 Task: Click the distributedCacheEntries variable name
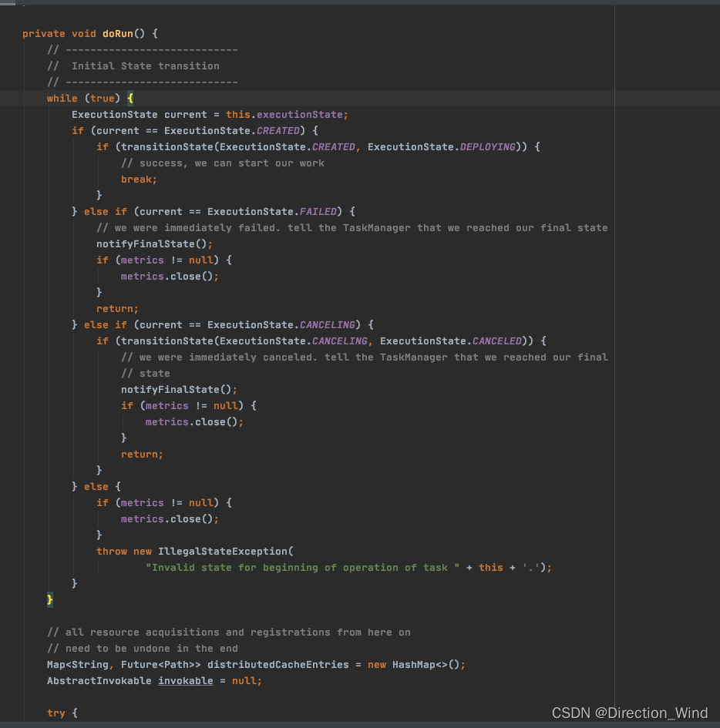pyautogui.click(x=278, y=665)
